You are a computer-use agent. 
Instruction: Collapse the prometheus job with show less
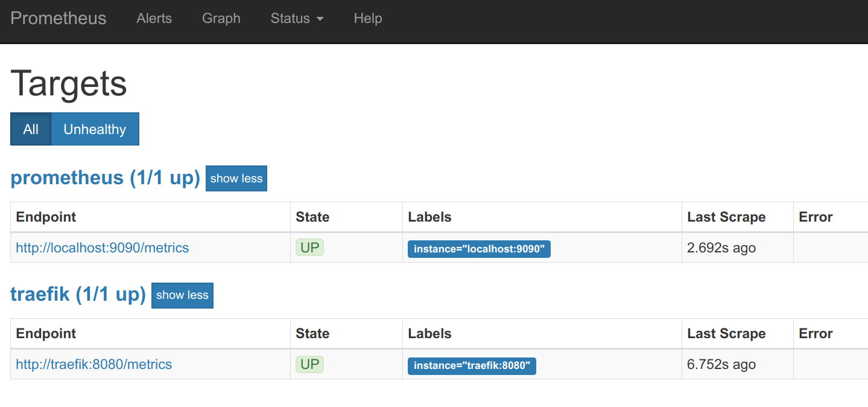[236, 178]
